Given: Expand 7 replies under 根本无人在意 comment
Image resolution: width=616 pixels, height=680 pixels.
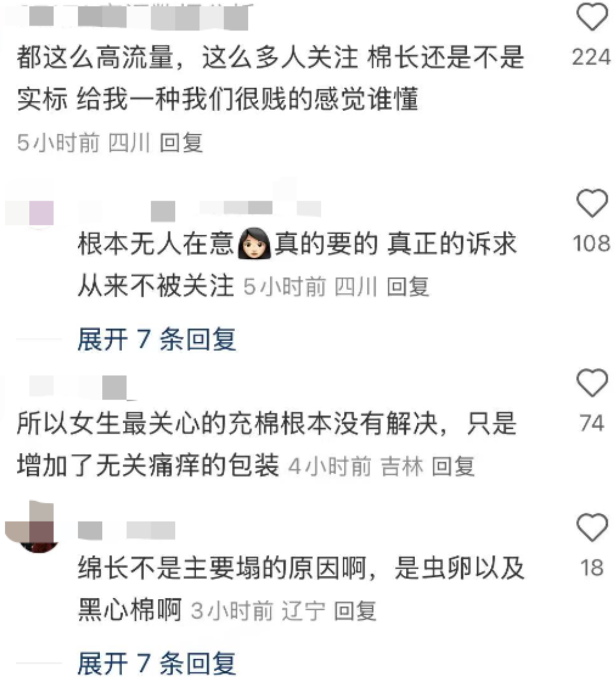Looking at the screenshot, I should (157, 339).
